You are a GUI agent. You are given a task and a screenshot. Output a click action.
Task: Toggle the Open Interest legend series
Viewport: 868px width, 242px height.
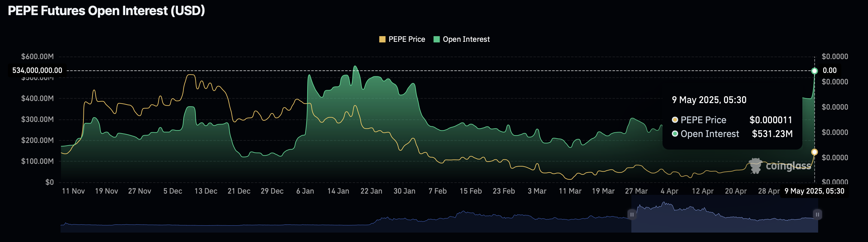[x=461, y=39]
